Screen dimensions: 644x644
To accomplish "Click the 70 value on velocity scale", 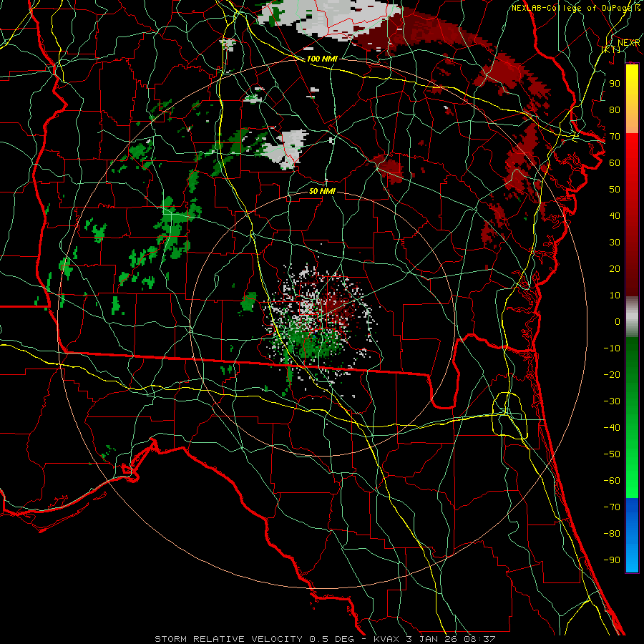I will (615, 137).
